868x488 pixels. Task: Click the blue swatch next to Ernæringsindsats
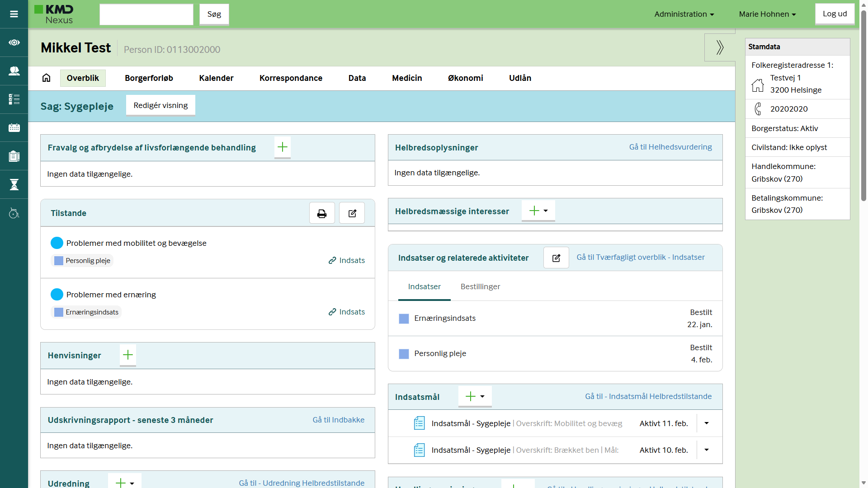[x=404, y=319]
